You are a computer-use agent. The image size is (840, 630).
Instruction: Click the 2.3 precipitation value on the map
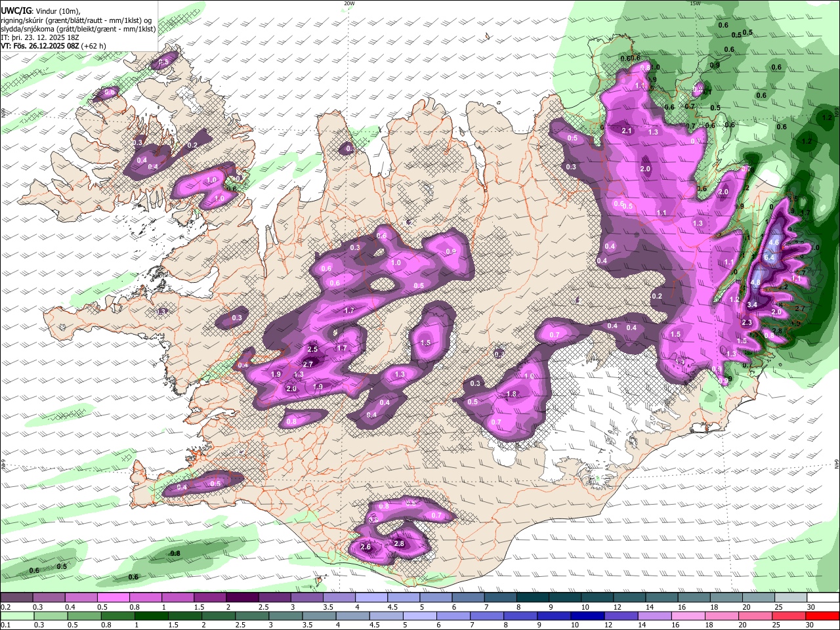(x=747, y=322)
